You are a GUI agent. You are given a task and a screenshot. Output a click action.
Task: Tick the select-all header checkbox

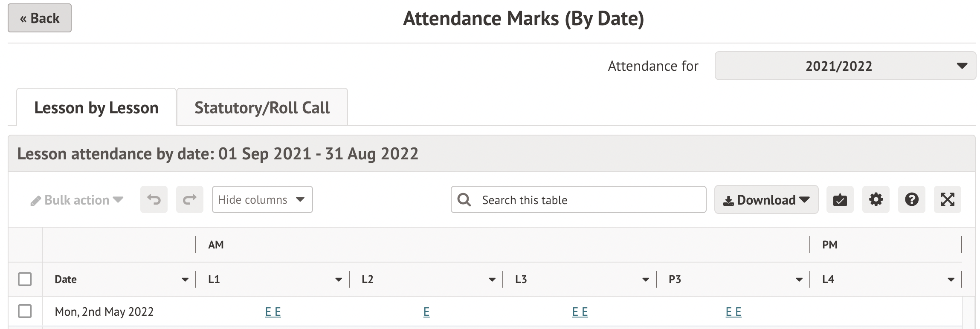(25, 279)
